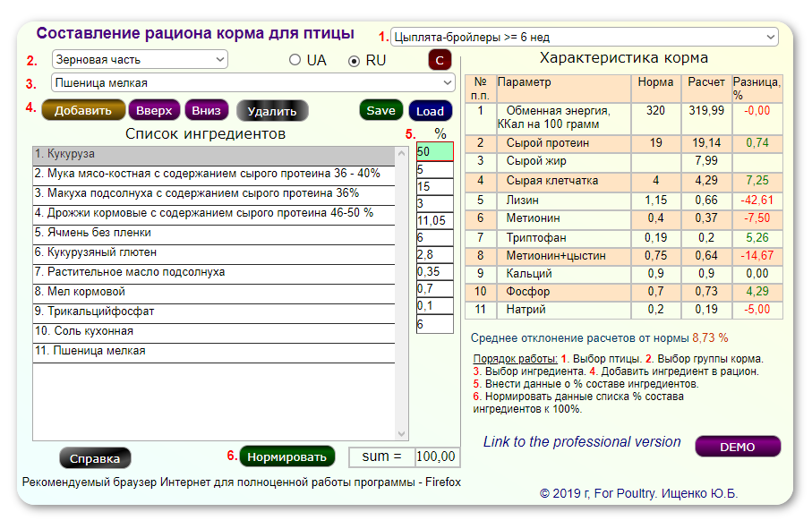The height and width of the screenshot is (529, 812).
Task: Click the Кальций parameter cell
Action: [x=563, y=274]
